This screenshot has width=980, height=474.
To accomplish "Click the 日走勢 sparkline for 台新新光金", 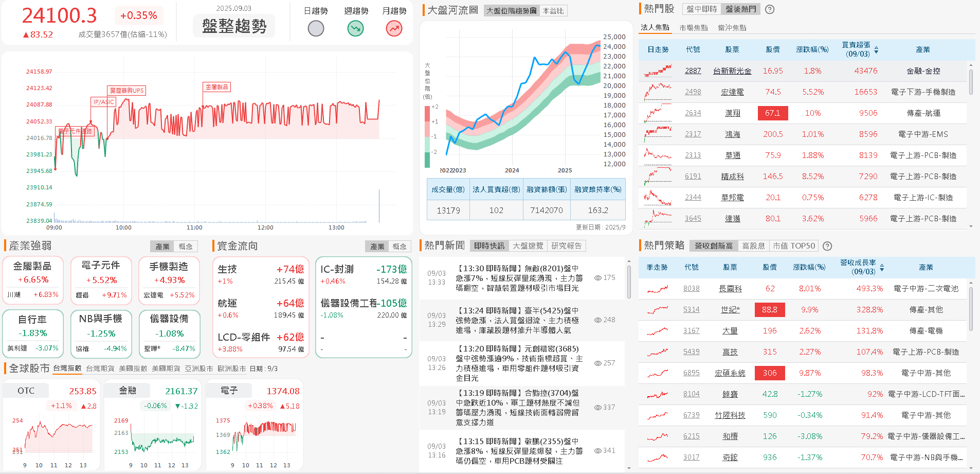I will pos(658,71).
